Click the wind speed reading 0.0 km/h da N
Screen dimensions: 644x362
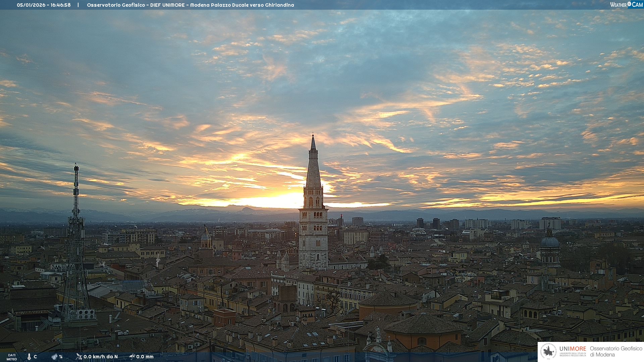[100, 357]
